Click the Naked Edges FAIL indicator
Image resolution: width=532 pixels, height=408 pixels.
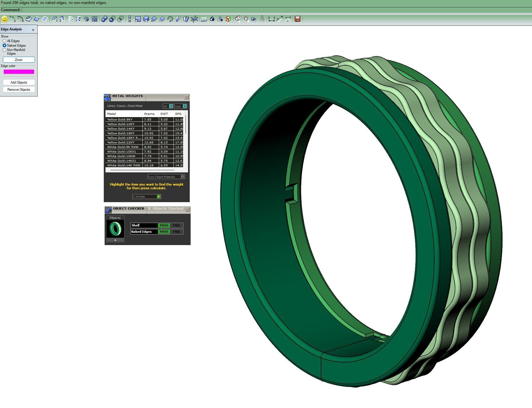pos(177,232)
